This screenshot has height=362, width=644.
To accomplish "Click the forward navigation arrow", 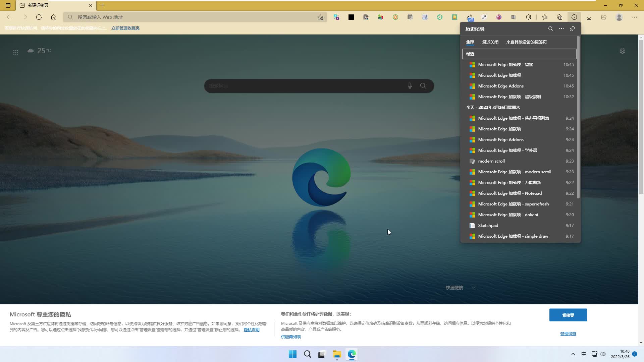I will 24,17.
